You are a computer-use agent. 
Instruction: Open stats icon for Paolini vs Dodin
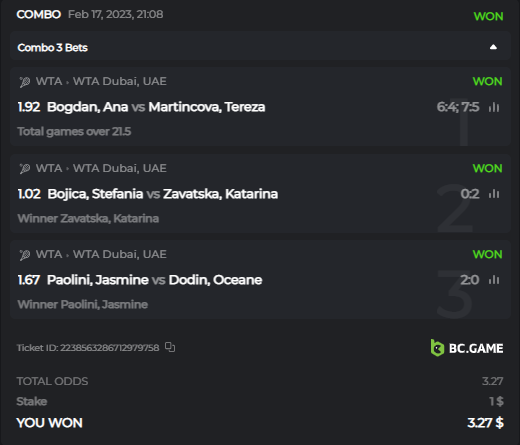coord(494,280)
